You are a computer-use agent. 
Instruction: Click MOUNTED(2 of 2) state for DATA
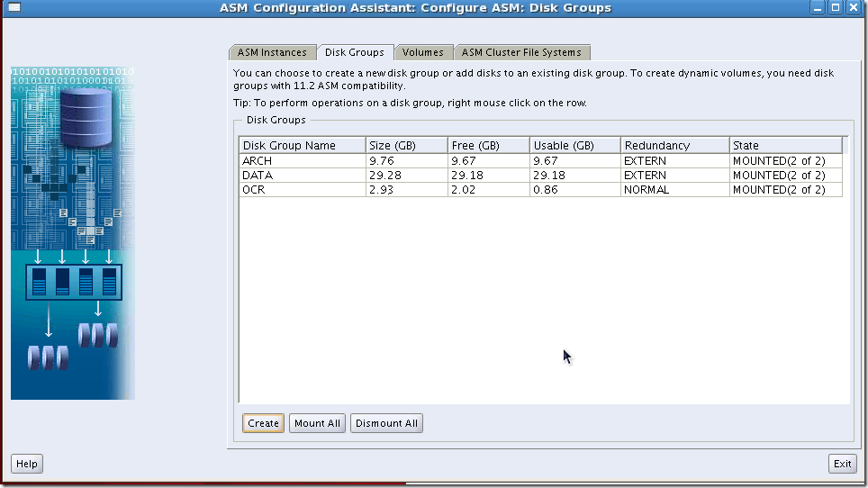click(779, 176)
